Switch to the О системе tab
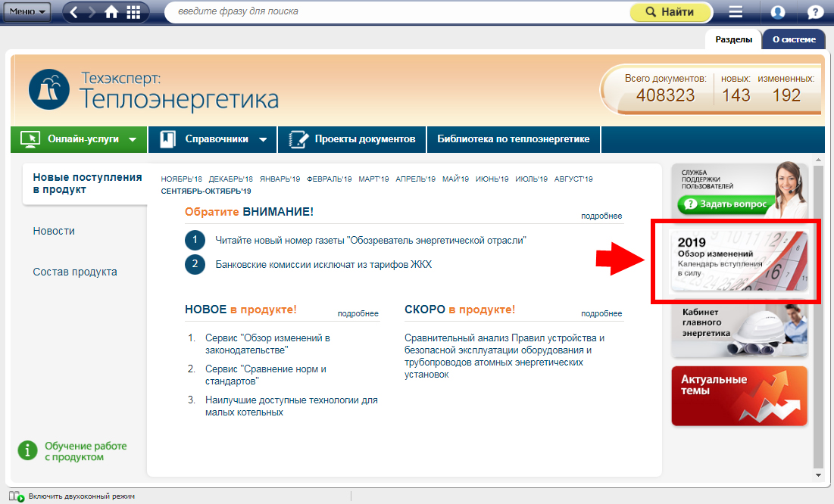This screenshot has height=504, width=834. coord(793,39)
